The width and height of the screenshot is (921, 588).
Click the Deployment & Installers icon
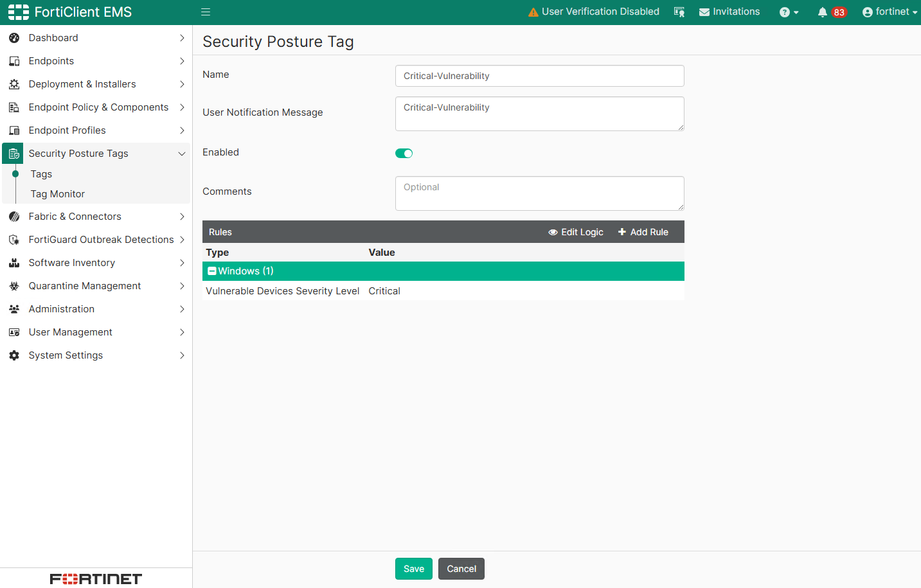coord(14,84)
